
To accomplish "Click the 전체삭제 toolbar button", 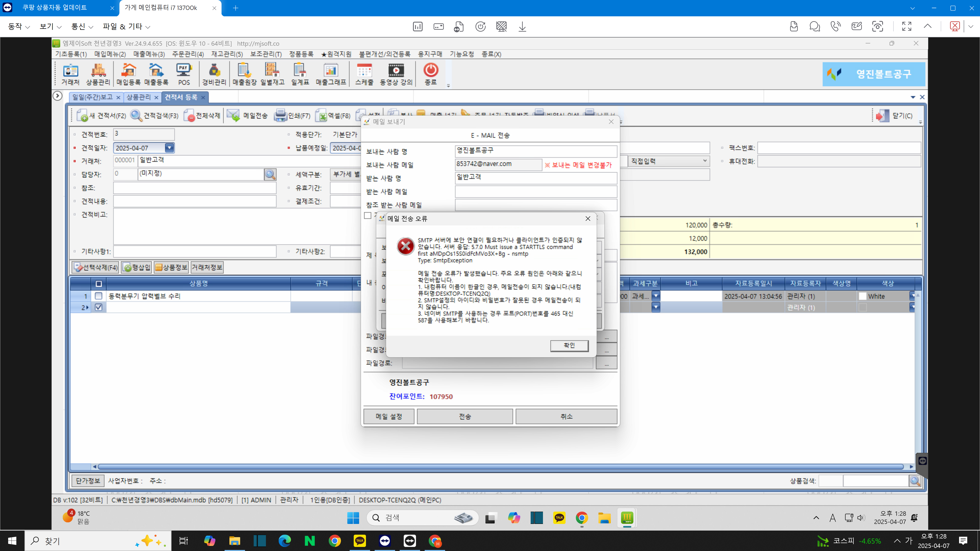I will click(x=202, y=116).
